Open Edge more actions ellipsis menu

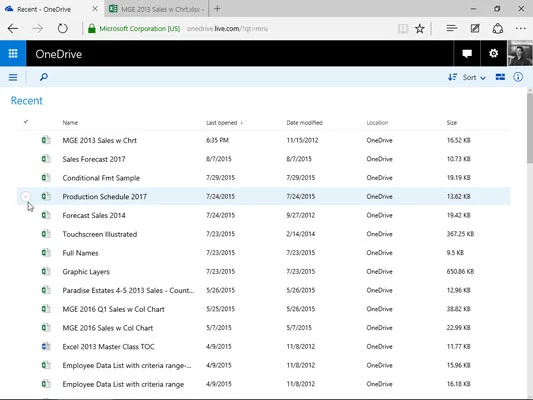pos(520,29)
